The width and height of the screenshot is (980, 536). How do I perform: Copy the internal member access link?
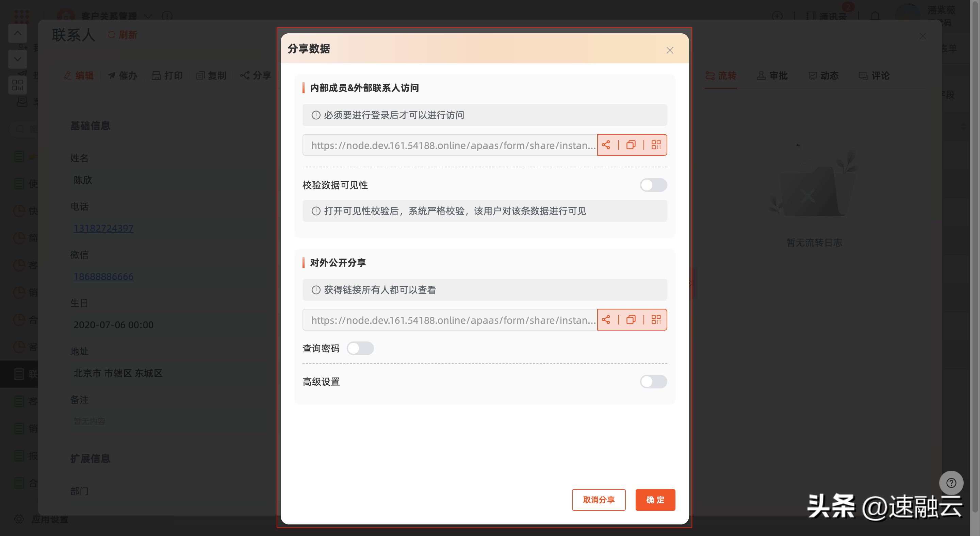631,145
